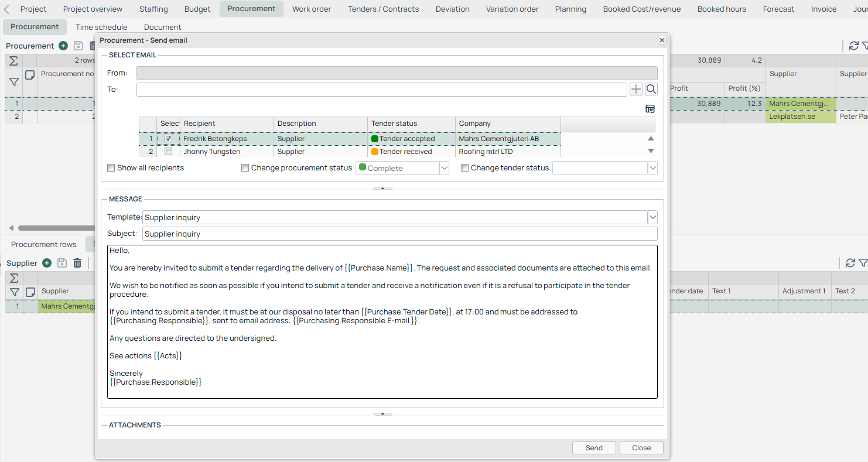Click the note icon in the Procurement grid header

tap(30, 75)
